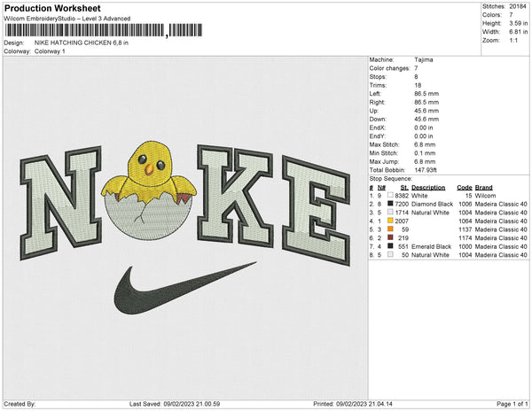Screen dimensions: 532x411
Task: Click the Trims value 18
Action: pyautogui.click(x=418, y=85)
